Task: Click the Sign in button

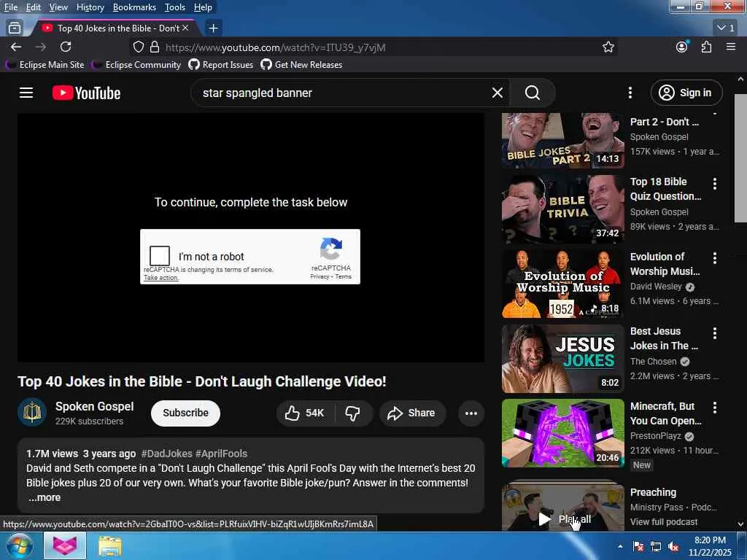Action: click(686, 93)
